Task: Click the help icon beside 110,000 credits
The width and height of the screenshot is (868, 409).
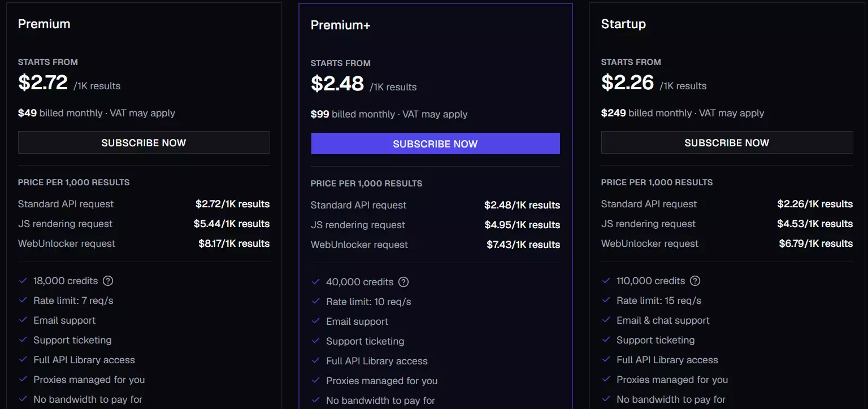Action: pos(696,281)
